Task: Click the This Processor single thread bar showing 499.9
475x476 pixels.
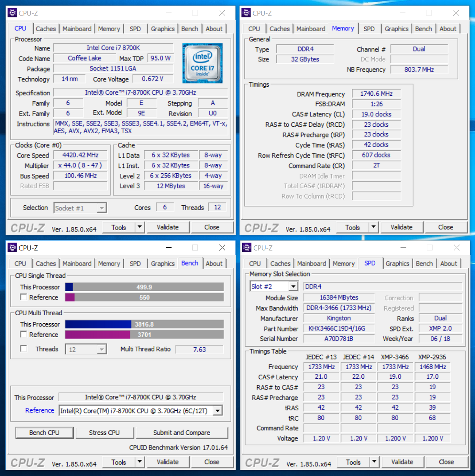Action: coord(144,287)
